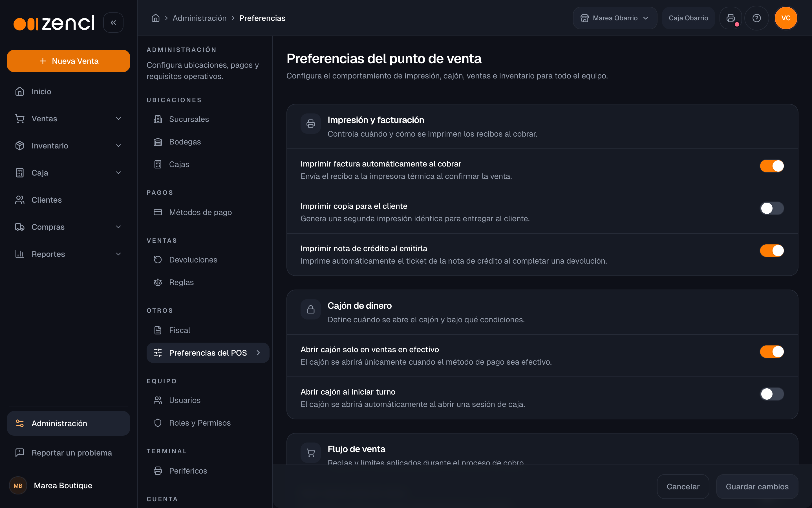Collapse the sidebar with the double-chevron button
The height and width of the screenshot is (508, 812).
(113, 23)
